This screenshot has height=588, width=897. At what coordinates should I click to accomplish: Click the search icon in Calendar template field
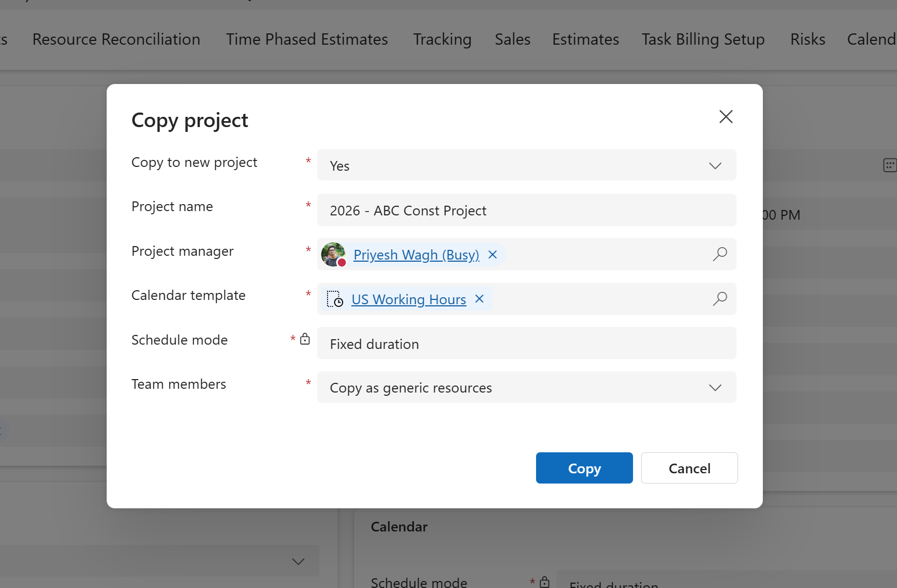719,299
